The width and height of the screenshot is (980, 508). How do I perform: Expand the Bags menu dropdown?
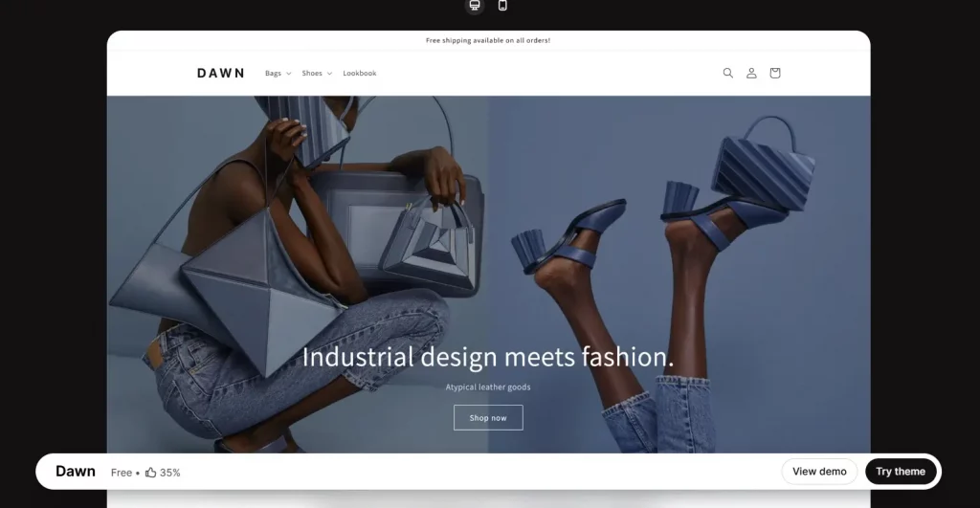point(278,73)
